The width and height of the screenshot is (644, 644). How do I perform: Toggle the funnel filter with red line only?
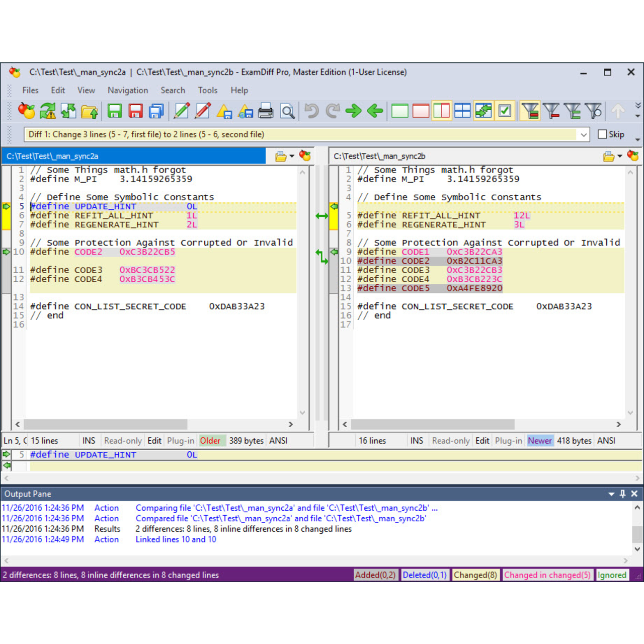tap(551, 111)
